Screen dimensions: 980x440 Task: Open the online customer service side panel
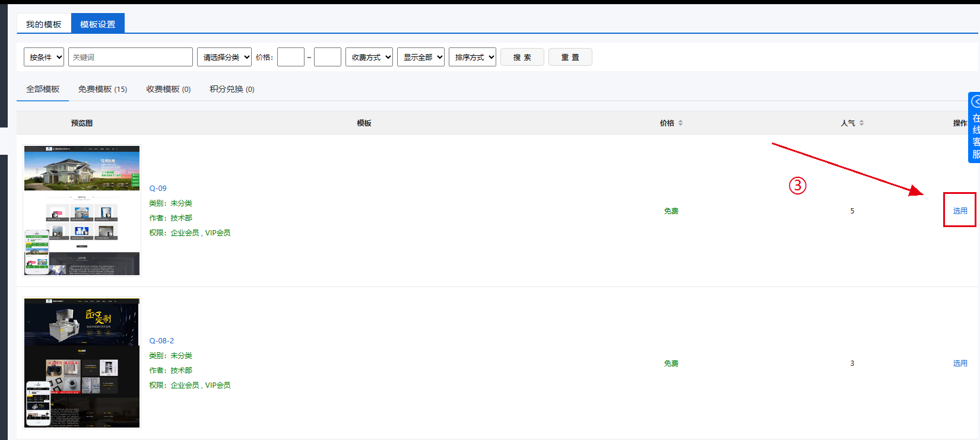tap(974, 127)
